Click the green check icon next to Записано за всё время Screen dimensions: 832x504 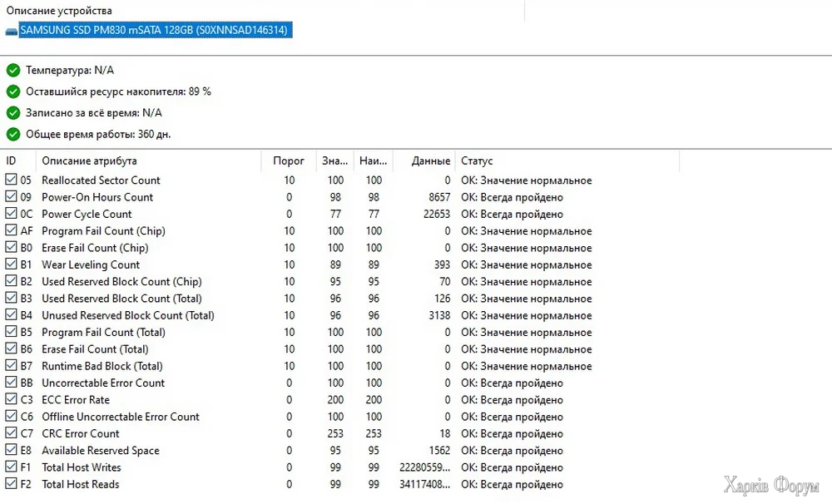13,112
